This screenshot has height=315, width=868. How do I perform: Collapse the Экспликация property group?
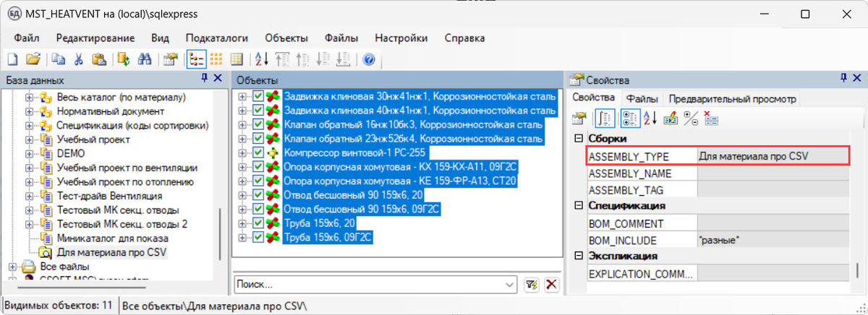(x=578, y=256)
